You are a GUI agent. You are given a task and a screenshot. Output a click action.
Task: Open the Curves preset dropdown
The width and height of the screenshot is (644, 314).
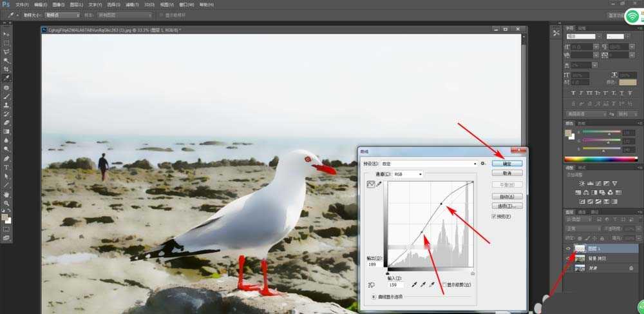pos(430,164)
